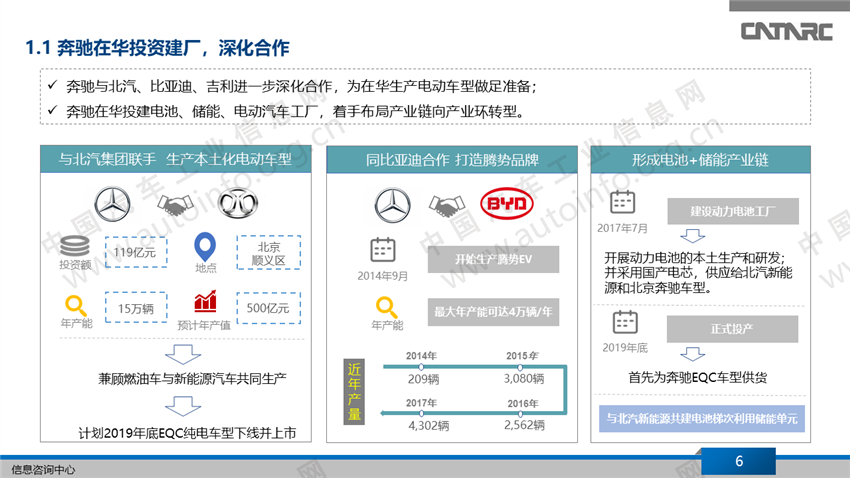Screen dimensions: 850x478
Task: Click the 2017年 timeline marker
Action: coord(421,414)
